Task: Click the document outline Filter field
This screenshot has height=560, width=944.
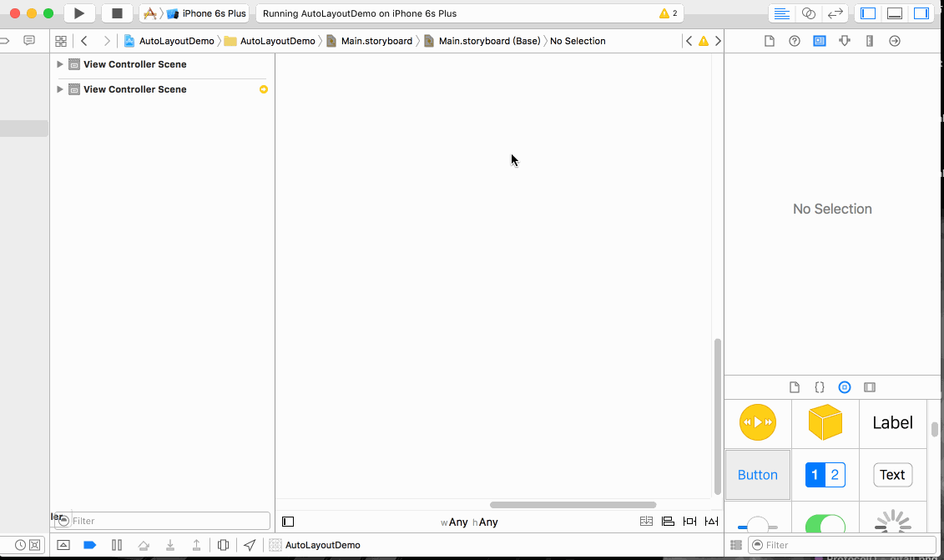Action: click(x=162, y=521)
